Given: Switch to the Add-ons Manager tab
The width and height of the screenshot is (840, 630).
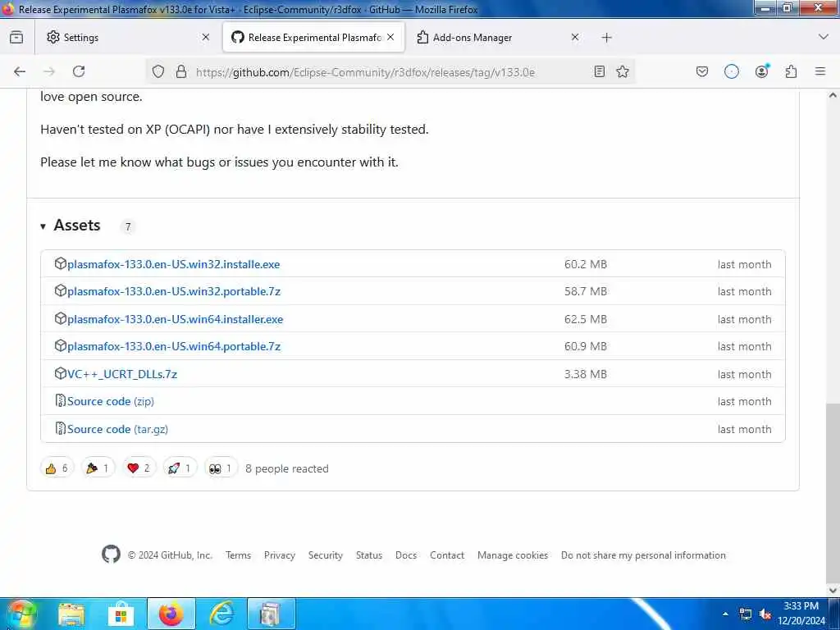Looking at the screenshot, I should coord(498,38).
